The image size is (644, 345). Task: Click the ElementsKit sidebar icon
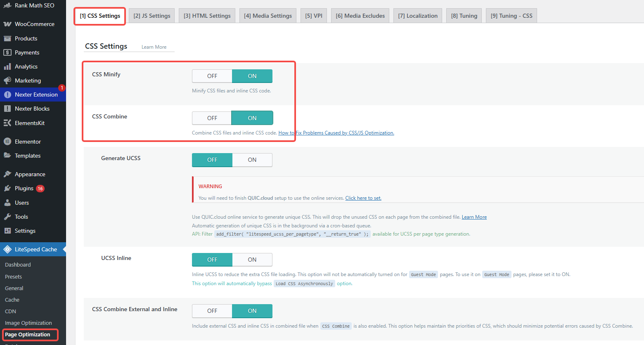point(7,123)
